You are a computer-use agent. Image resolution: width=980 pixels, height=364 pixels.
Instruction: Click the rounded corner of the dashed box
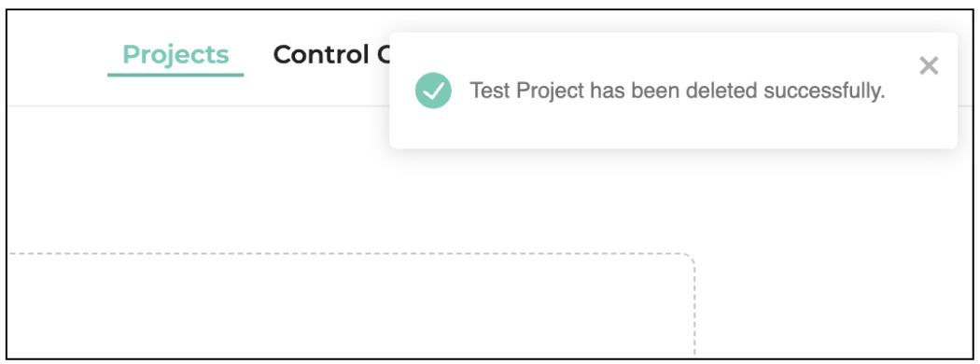coord(689,259)
